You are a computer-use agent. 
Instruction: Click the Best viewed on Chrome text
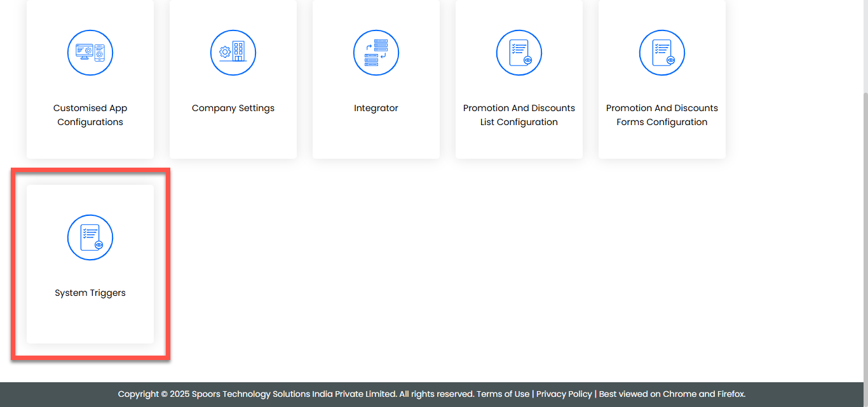[x=672, y=394]
